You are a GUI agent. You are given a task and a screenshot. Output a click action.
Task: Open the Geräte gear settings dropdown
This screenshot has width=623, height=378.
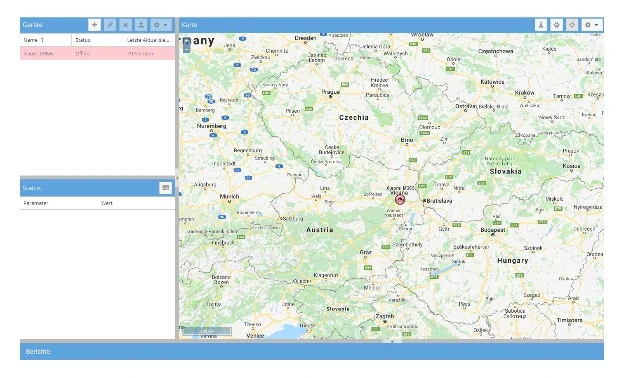(x=161, y=25)
